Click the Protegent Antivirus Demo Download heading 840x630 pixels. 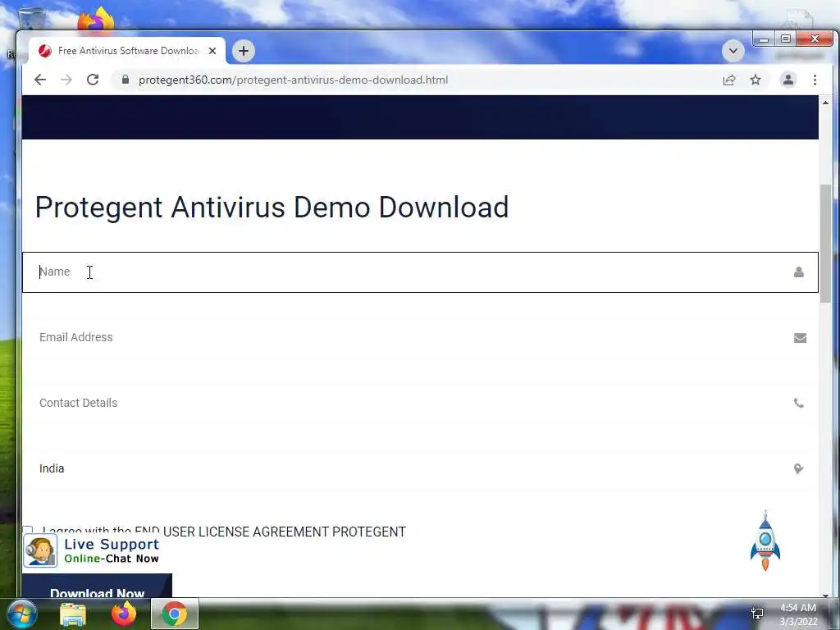(272, 208)
